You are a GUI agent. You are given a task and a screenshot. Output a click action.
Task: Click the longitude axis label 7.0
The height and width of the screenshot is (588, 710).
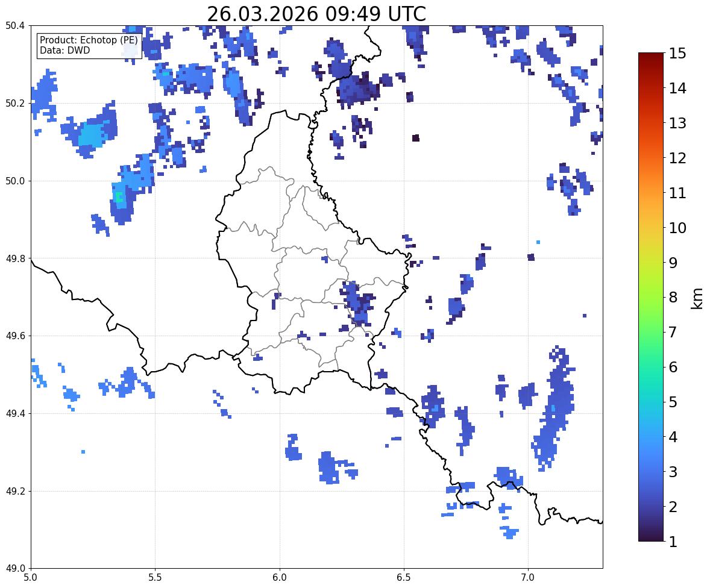tap(528, 578)
